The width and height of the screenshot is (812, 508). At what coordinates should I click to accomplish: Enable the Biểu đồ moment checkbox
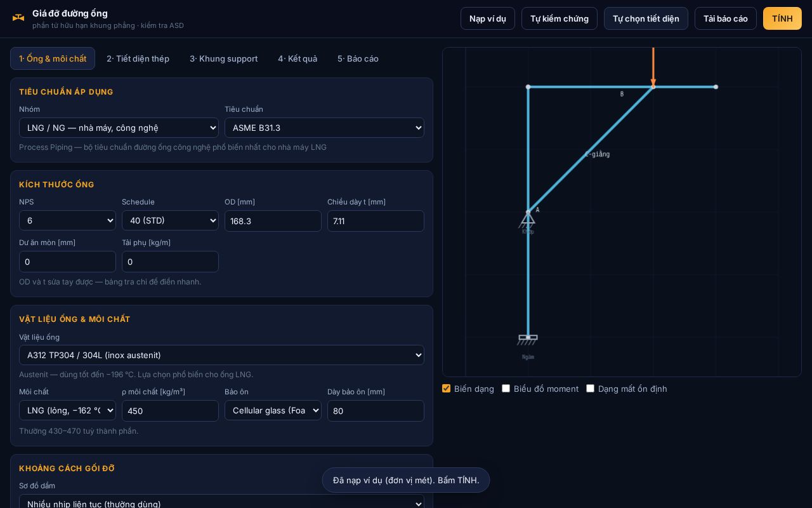click(506, 388)
